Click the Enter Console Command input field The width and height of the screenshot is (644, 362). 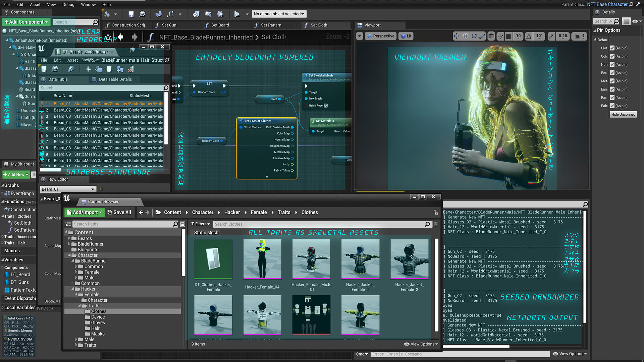tap(460, 354)
